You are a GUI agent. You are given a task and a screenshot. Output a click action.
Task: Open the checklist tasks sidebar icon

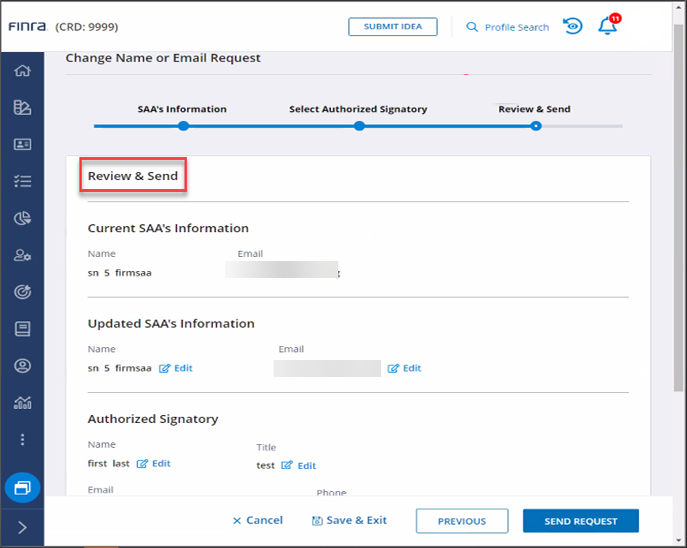click(x=22, y=181)
